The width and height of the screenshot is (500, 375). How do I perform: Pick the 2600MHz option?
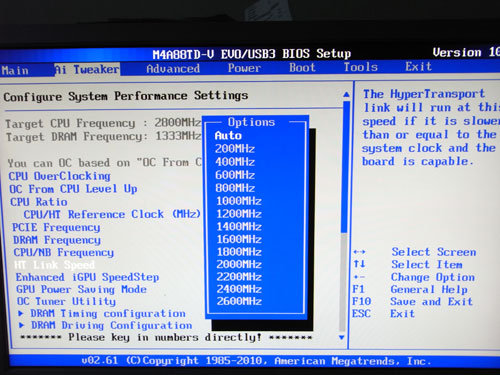click(x=239, y=301)
